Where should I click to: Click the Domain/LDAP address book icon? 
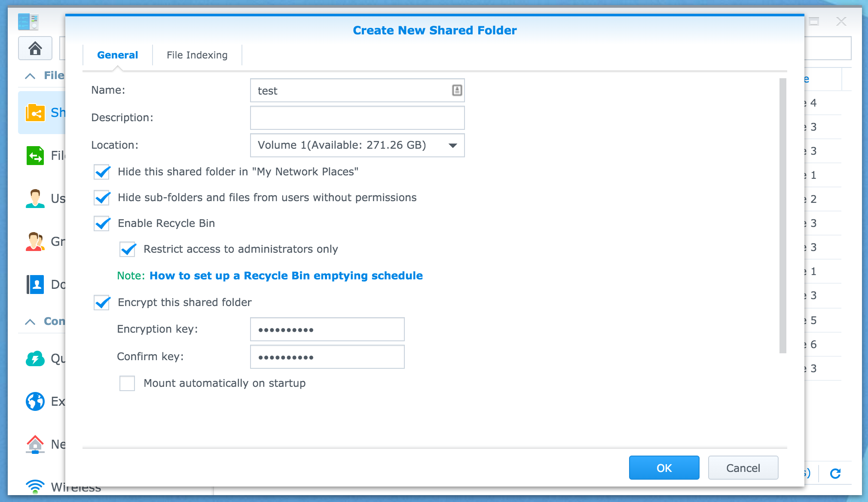pos(35,285)
